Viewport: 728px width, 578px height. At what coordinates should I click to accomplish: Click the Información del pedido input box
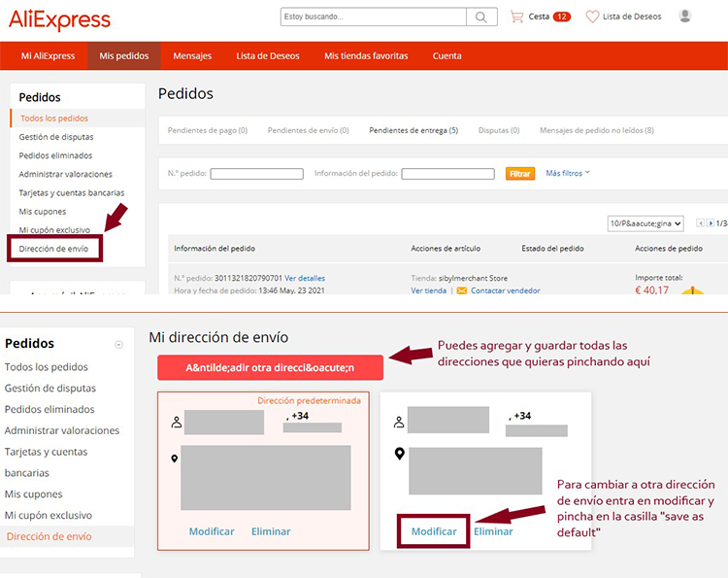[448, 174]
